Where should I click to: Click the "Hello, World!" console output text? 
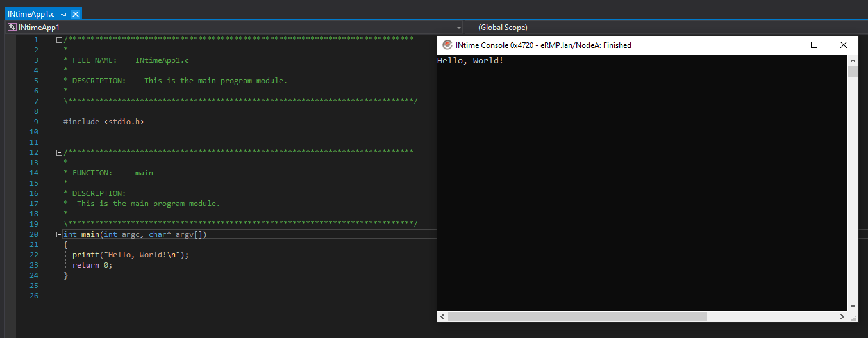tap(470, 61)
